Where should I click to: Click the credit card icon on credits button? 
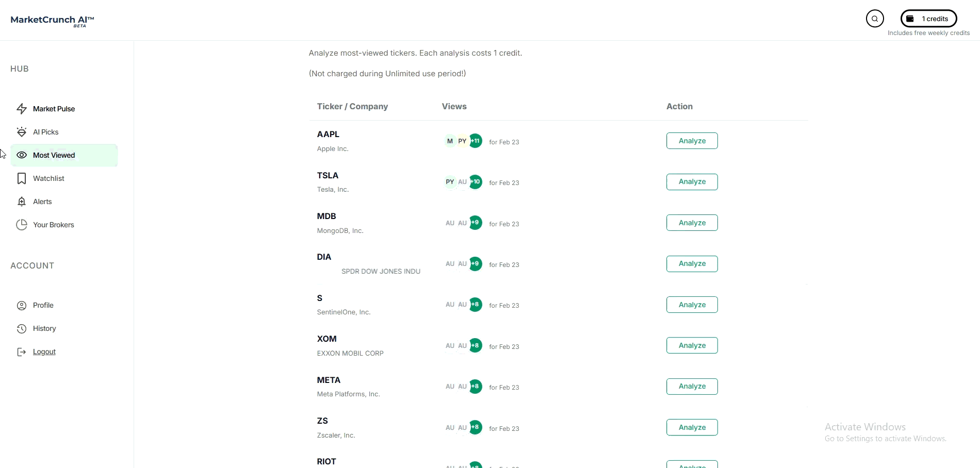[x=910, y=19]
